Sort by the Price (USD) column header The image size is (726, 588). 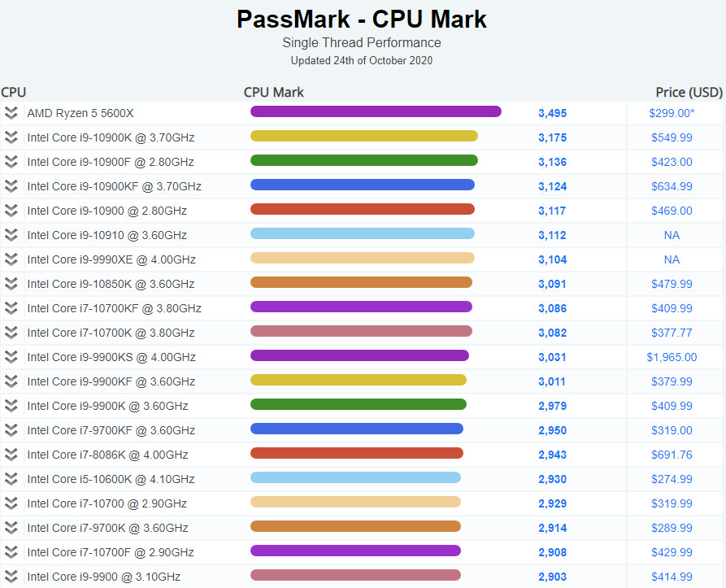tap(689, 92)
